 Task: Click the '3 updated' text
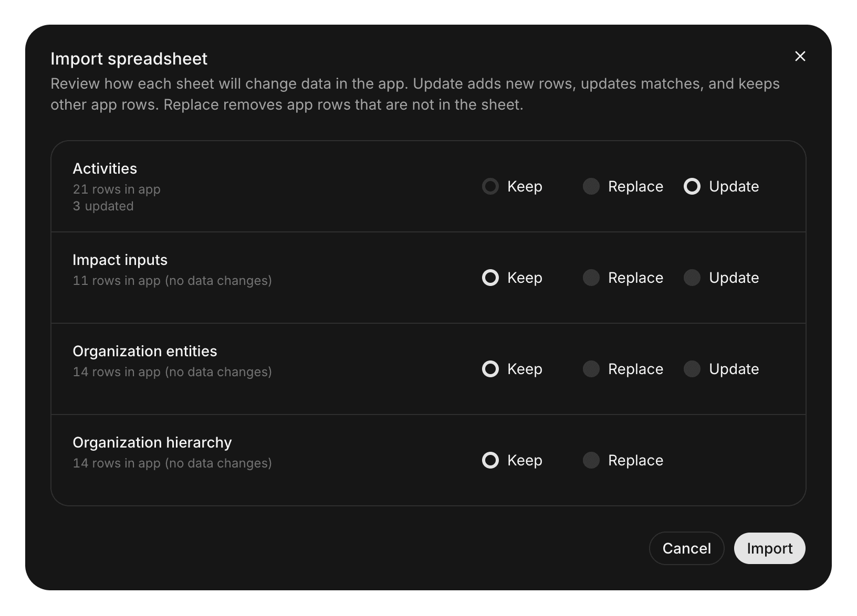103,206
